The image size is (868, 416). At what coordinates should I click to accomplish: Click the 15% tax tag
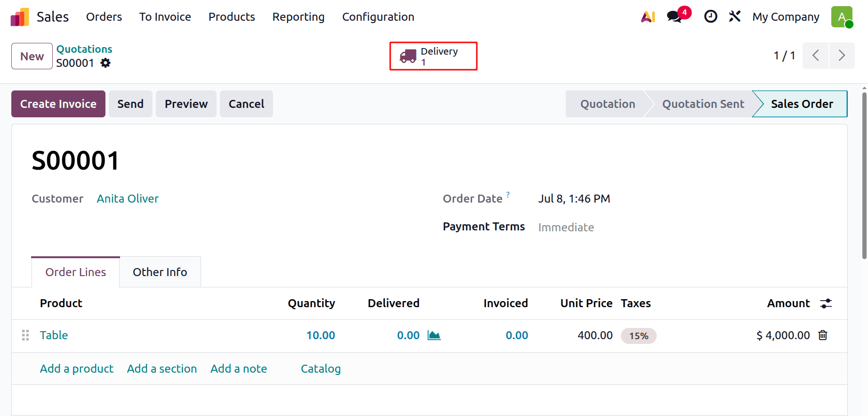tap(639, 336)
